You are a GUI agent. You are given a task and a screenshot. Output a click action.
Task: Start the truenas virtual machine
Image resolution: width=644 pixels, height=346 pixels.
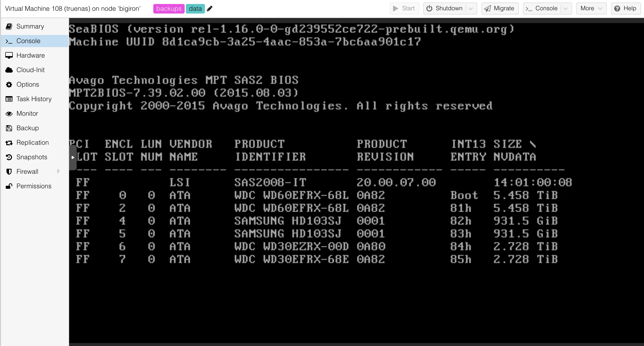pyautogui.click(x=404, y=8)
